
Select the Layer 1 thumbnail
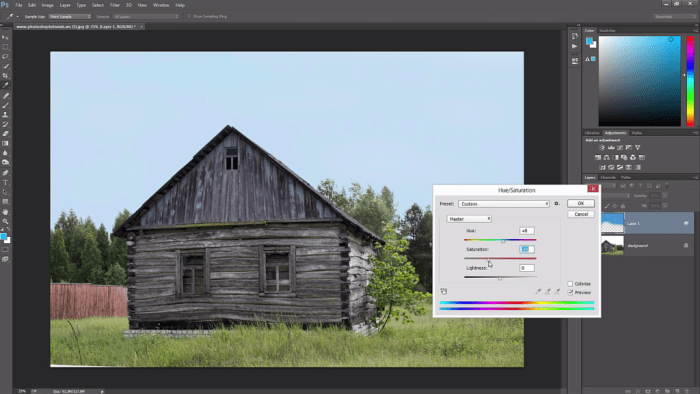[612, 223]
